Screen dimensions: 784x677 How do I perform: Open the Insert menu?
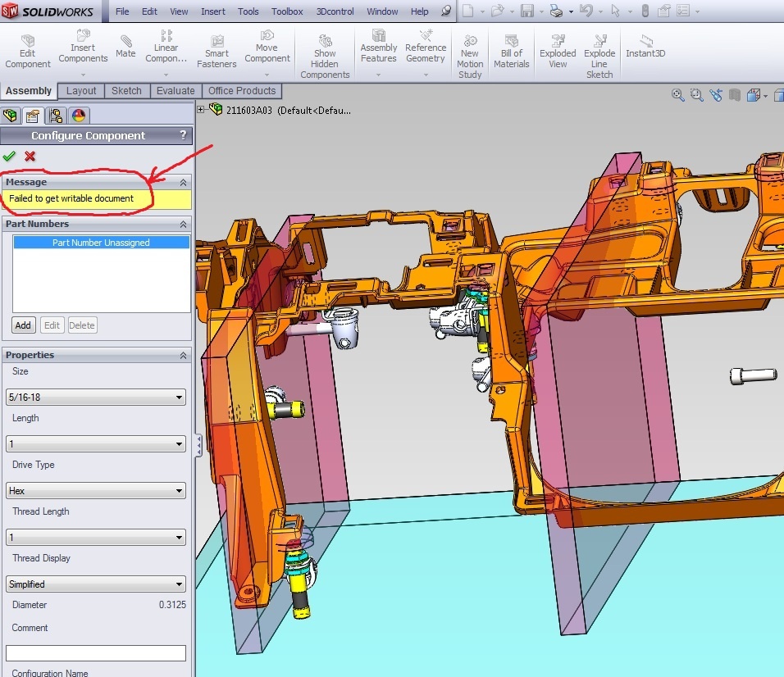(213, 11)
